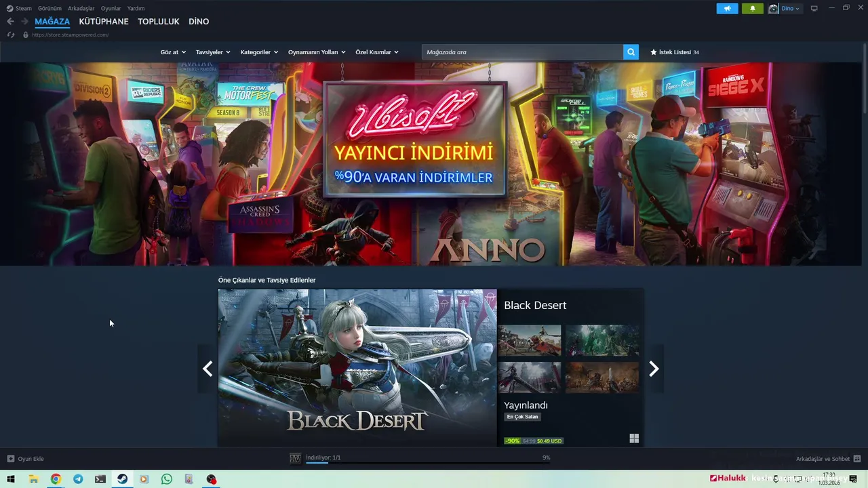Click the taskbar clock

coord(829,479)
